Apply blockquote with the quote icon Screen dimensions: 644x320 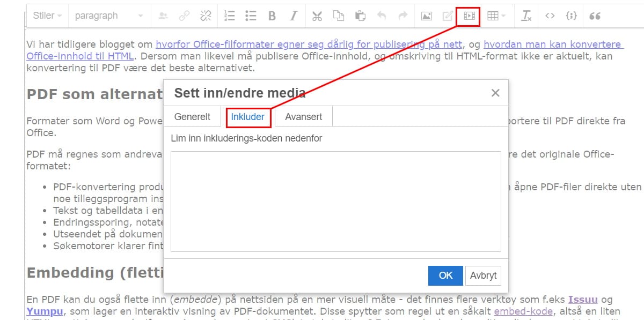[x=595, y=16]
